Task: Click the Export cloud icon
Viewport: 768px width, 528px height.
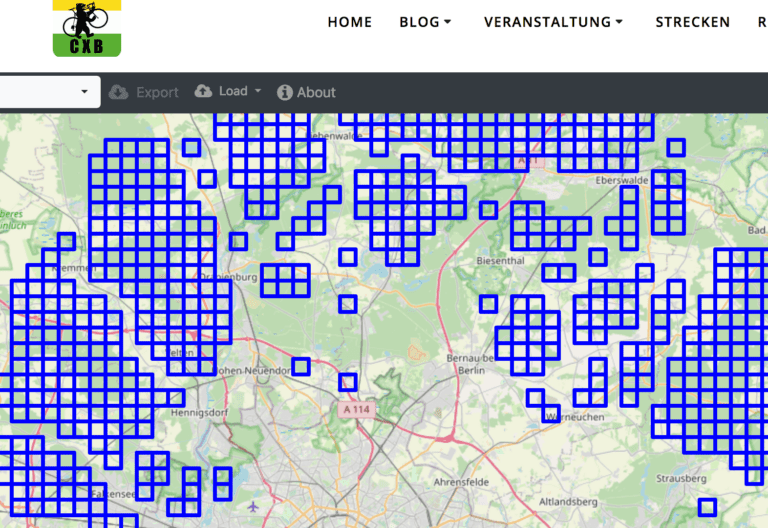Action: click(118, 92)
